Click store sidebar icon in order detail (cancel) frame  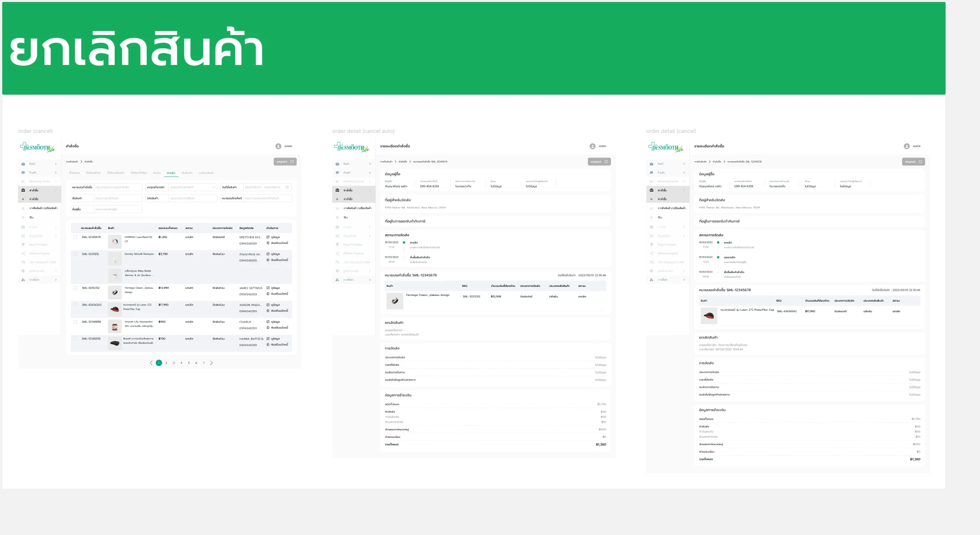(651, 173)
